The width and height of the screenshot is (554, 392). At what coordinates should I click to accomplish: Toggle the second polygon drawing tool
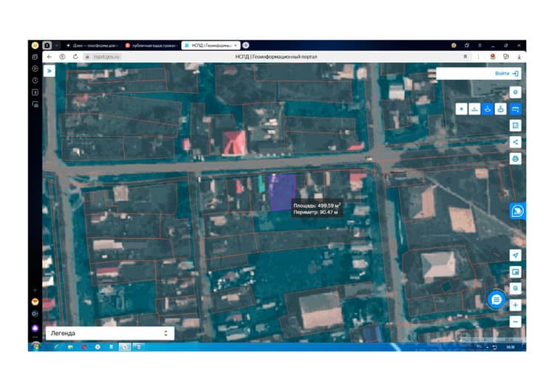click(501, 109)
